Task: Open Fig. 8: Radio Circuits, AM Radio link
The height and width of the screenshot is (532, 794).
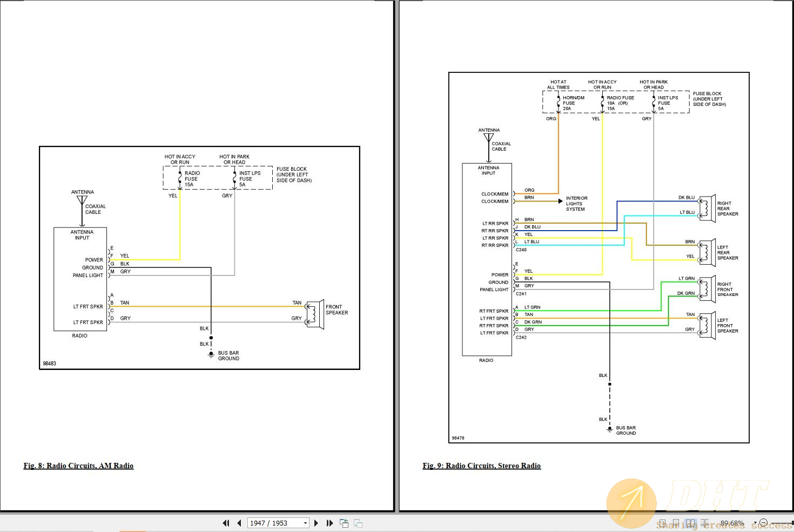Action: [x=78, y=466]
